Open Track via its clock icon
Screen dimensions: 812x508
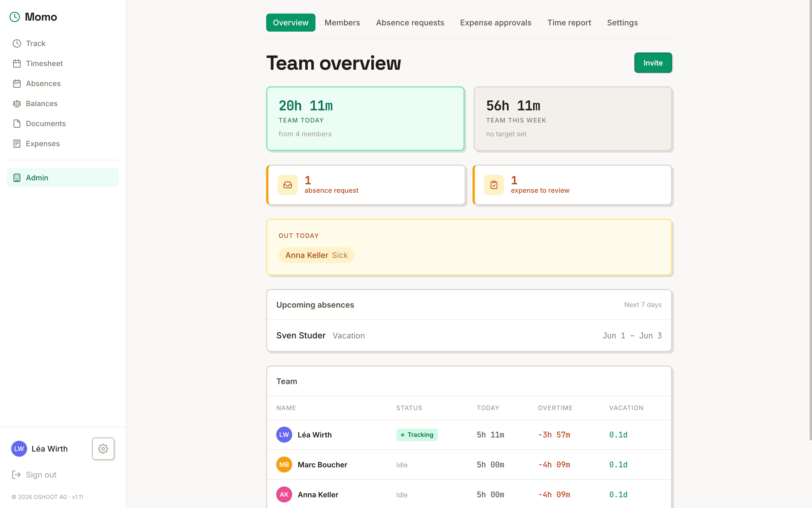pyautogui.click(x=17, y=43)
